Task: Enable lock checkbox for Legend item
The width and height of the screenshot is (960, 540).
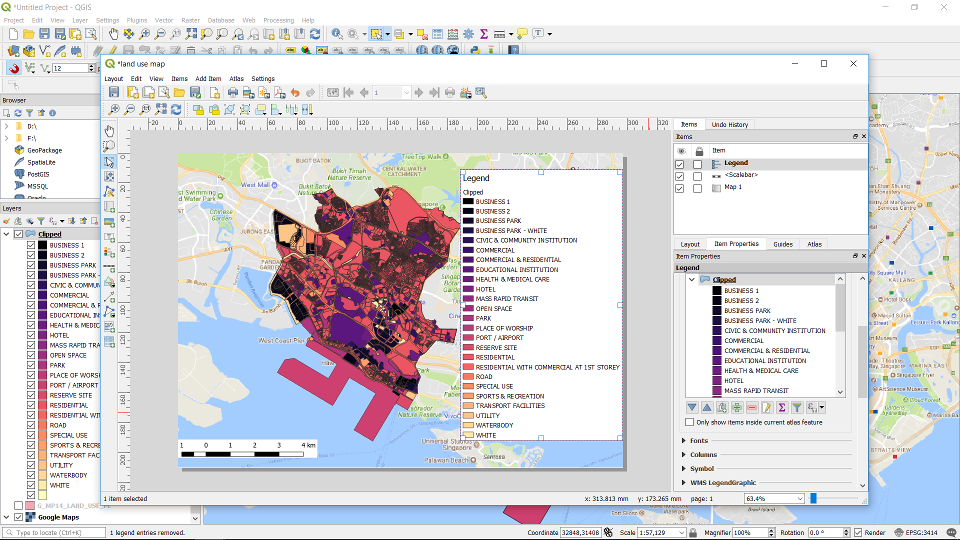Action: tap(697, 163)
